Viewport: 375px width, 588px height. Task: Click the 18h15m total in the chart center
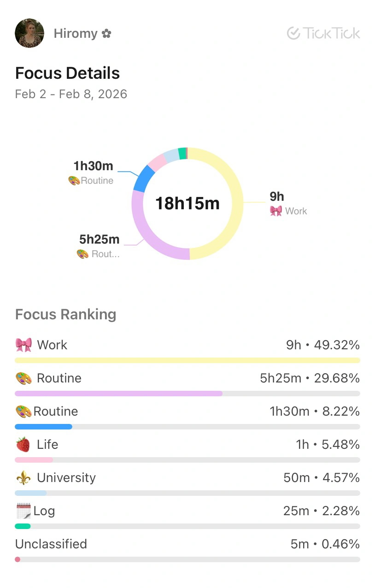[x=187, y=203]
